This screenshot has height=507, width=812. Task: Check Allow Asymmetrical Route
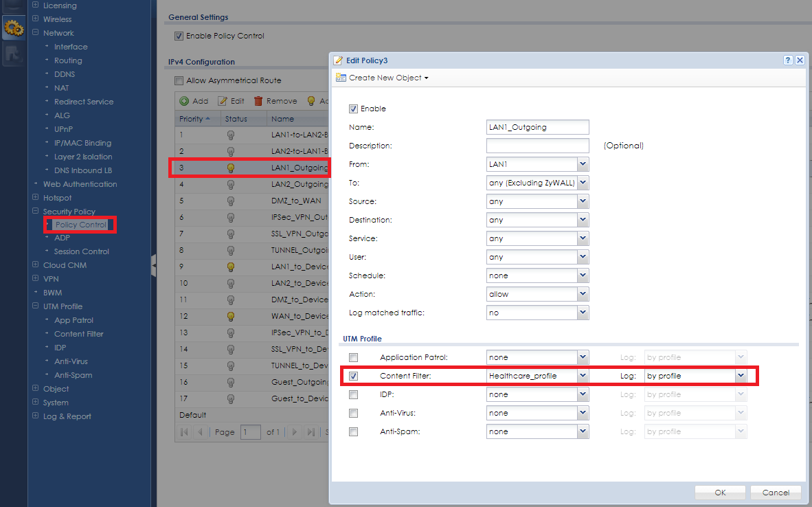tap(179, 80)
